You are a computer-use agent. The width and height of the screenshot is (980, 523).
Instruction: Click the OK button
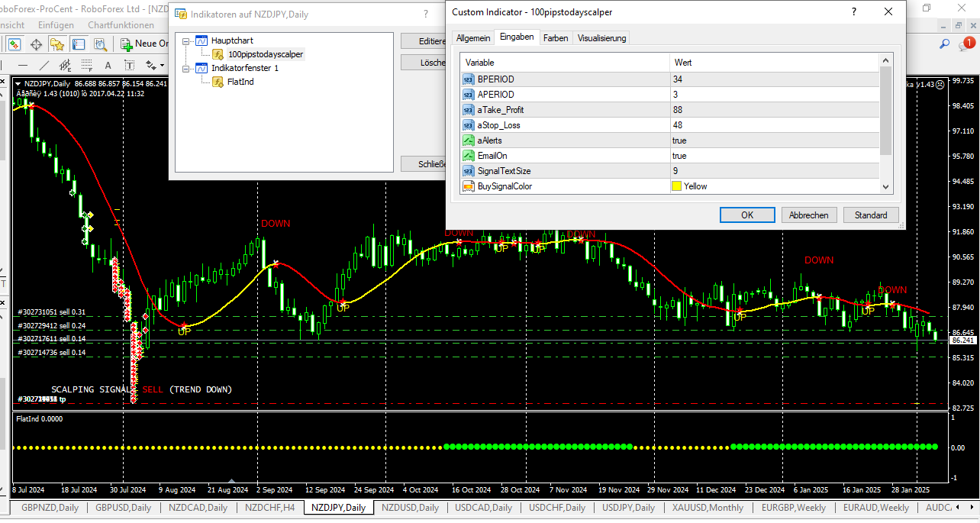click(747, 215)
